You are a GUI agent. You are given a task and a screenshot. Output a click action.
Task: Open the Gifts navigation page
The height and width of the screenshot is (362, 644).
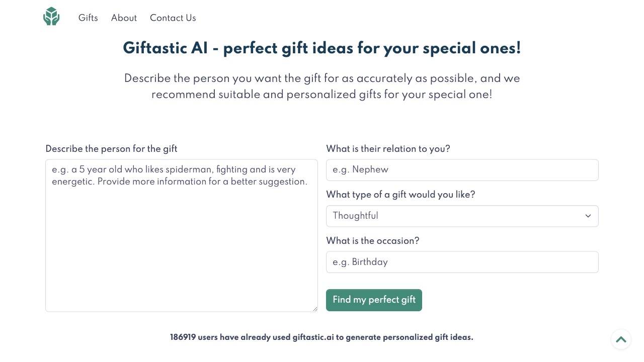click(x=88, y=18)
